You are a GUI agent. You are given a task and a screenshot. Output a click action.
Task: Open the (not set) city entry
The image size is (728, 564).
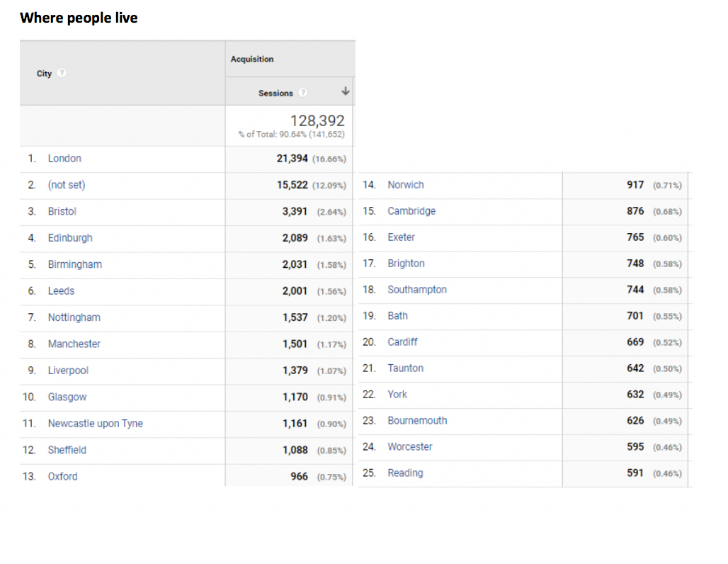click(67, 185)
